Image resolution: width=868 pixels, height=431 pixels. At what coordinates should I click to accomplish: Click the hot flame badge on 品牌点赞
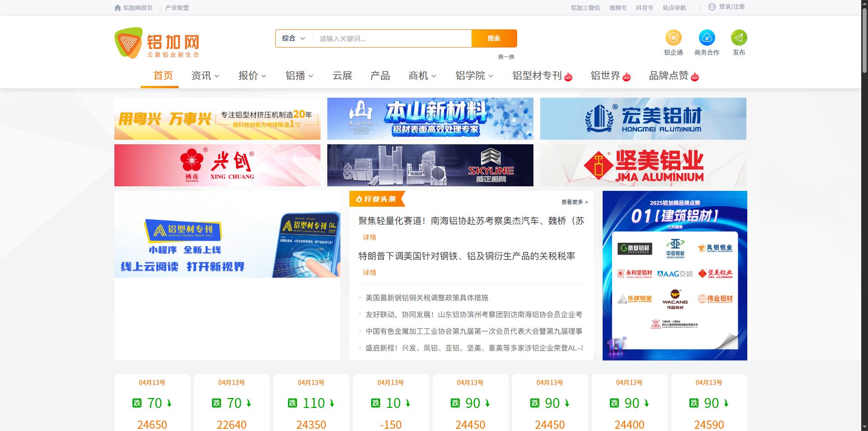pyautogui.click(x=695, y=77)
